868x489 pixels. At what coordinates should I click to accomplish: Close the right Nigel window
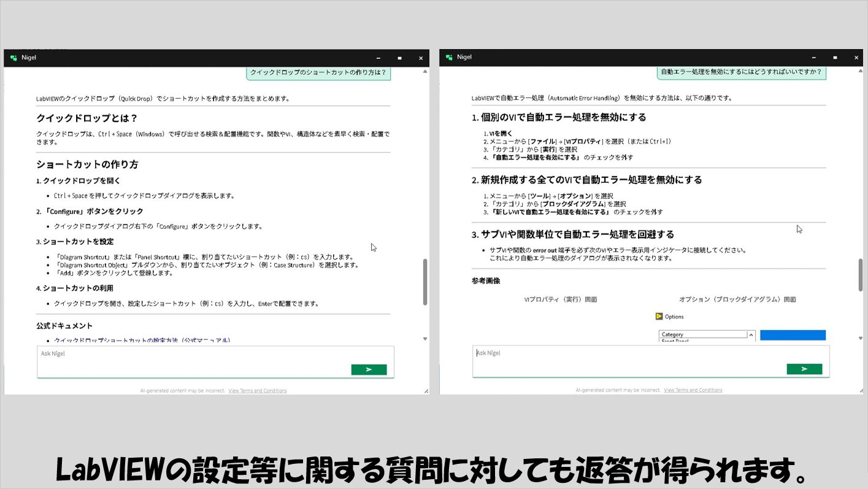pyautogui.click(x=856, y=58)
